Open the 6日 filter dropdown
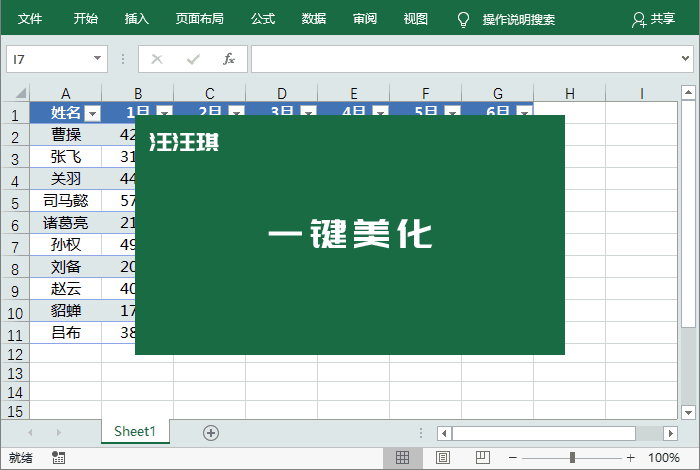 click(x=524, y=112)
